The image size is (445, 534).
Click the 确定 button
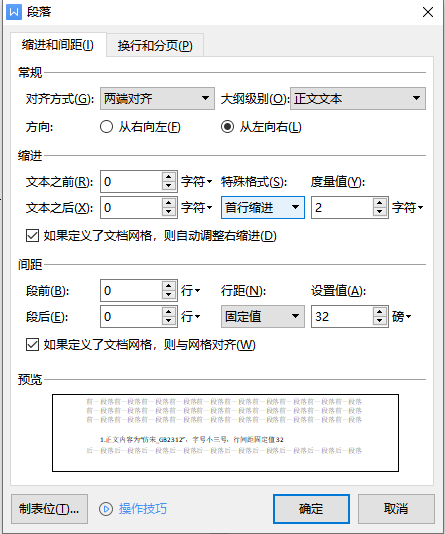point(311,509)
